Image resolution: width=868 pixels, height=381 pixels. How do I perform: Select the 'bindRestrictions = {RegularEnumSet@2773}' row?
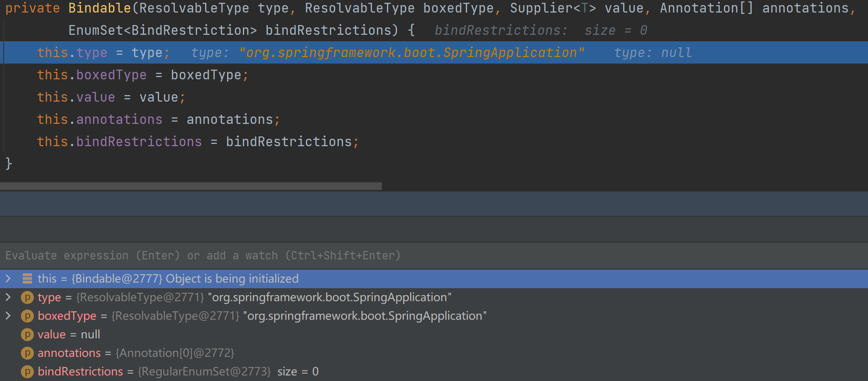434,371
